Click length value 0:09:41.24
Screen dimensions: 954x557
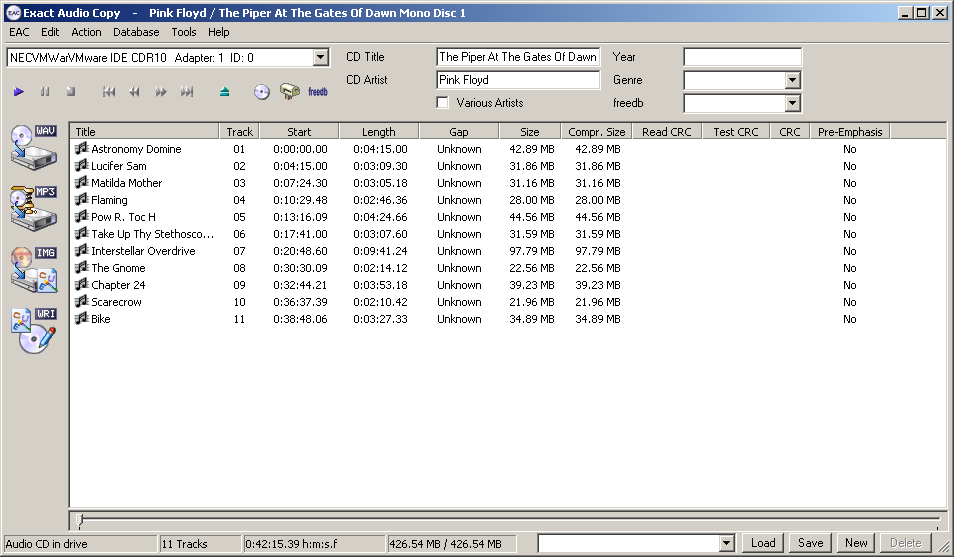380,251
